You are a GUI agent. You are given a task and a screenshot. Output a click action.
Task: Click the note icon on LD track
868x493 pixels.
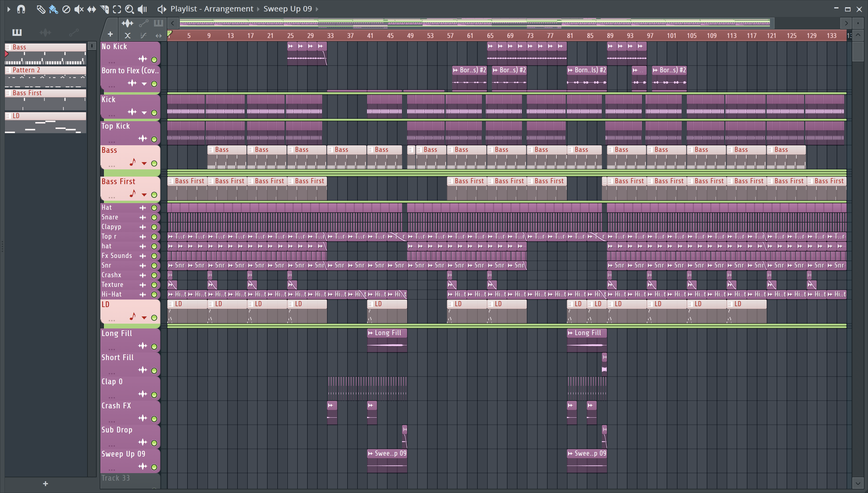coord(132,317)
